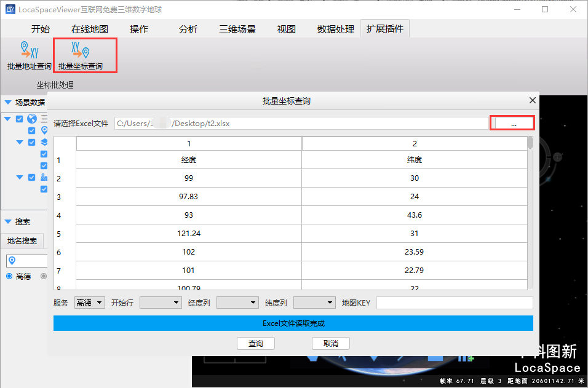Click the cell containing 99

(x=189, y=178)
